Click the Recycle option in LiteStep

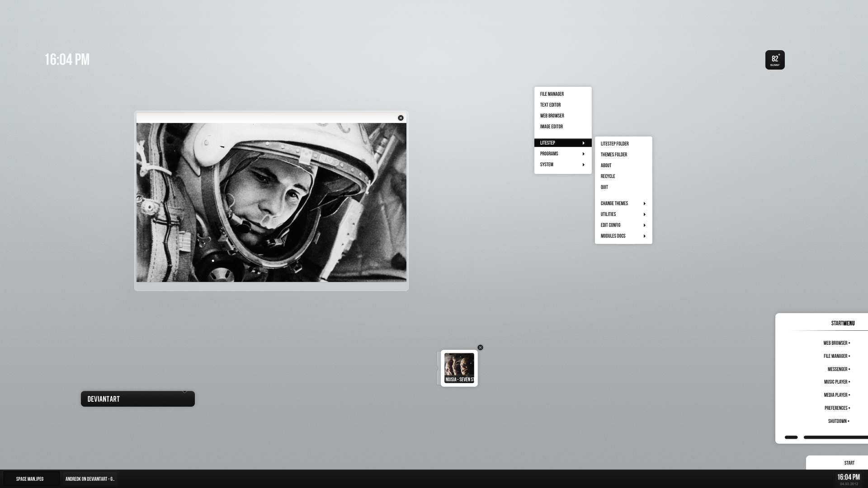608,176
